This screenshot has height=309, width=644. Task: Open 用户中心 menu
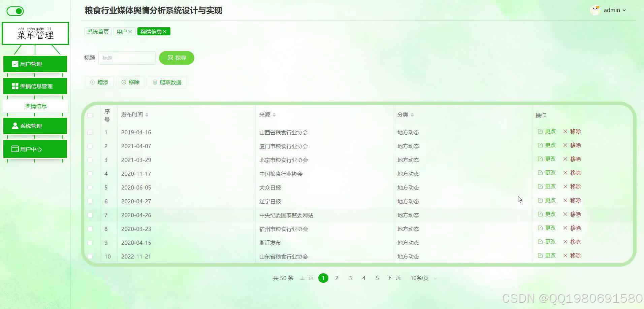35,149
